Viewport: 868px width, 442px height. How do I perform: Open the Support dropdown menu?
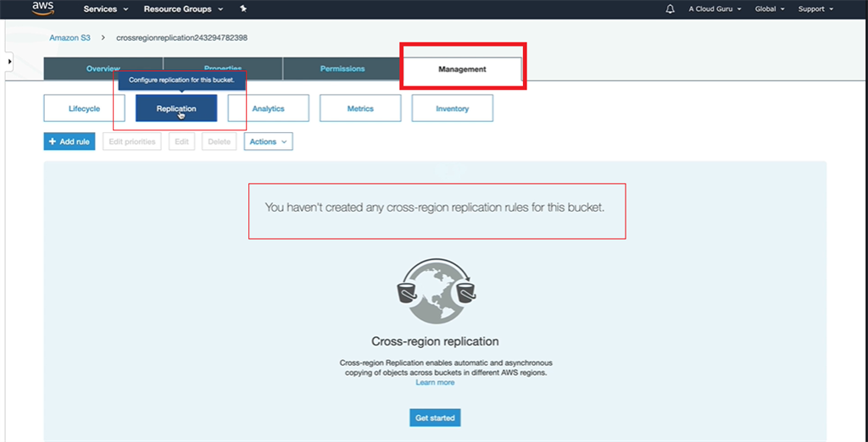click(x=815, y=8)
